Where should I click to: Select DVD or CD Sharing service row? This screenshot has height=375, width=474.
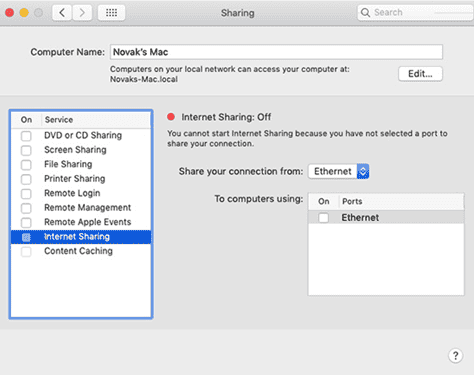[x=81, y=135]
